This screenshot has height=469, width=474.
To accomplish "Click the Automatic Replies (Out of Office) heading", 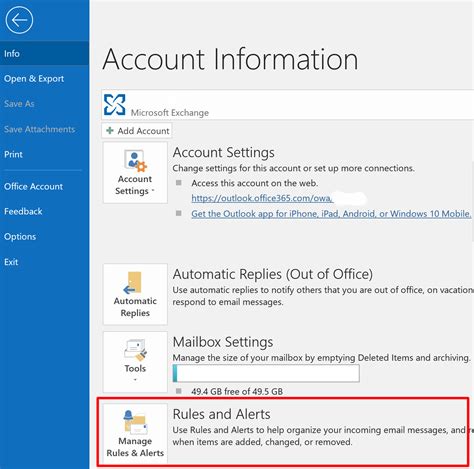I will pyautogui.click(x=273, y=274).
